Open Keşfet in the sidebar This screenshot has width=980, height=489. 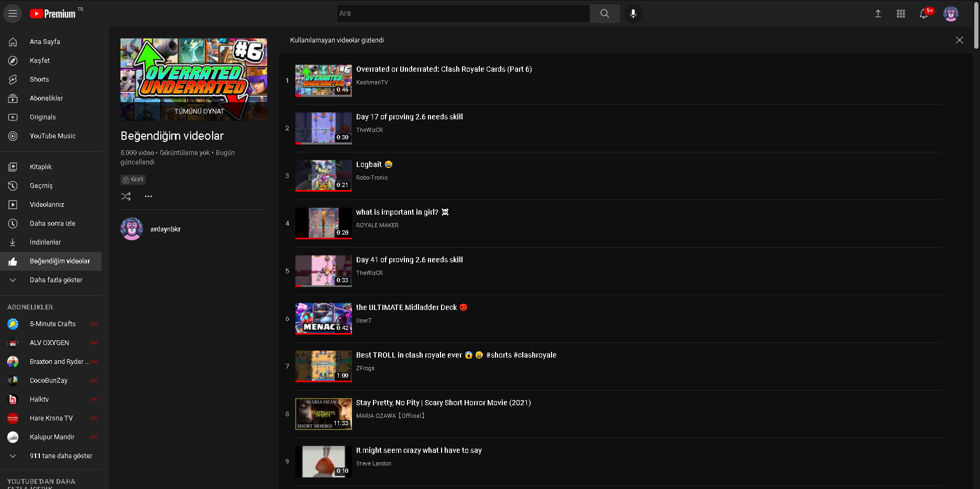[51, 61]
